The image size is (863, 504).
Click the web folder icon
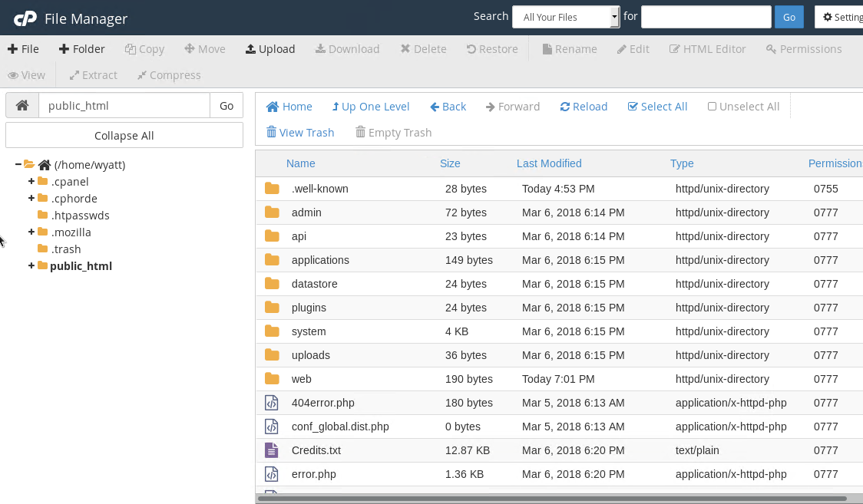pyautogui.click(x=272, y=379)
